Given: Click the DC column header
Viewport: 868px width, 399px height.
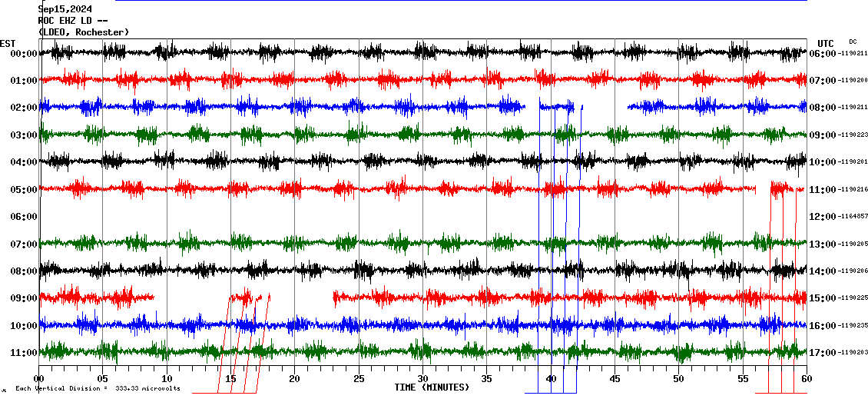Looking at the screenshot, I should coord(853,42).
